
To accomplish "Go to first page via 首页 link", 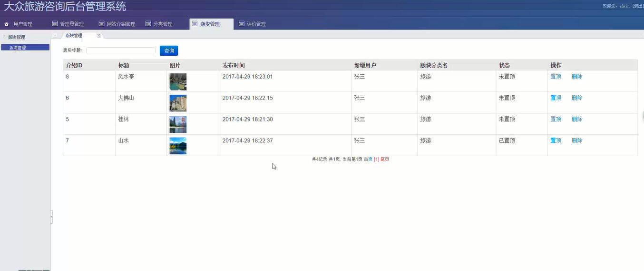I will click(368, 159).
